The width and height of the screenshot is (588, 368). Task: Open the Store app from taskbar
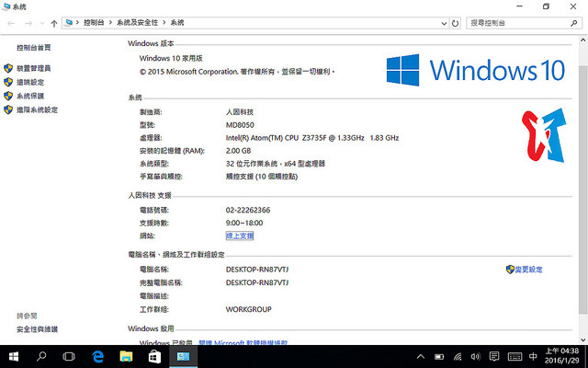[154, 356]
